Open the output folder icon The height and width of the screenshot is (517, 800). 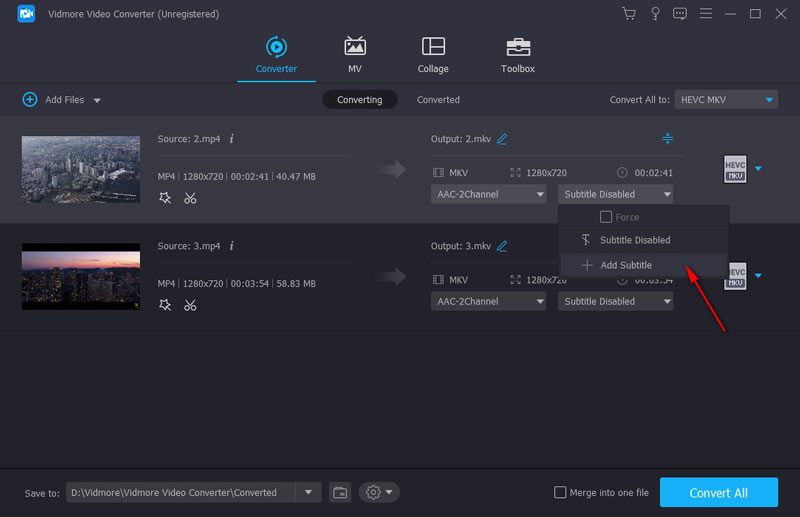tap(340, 492)
